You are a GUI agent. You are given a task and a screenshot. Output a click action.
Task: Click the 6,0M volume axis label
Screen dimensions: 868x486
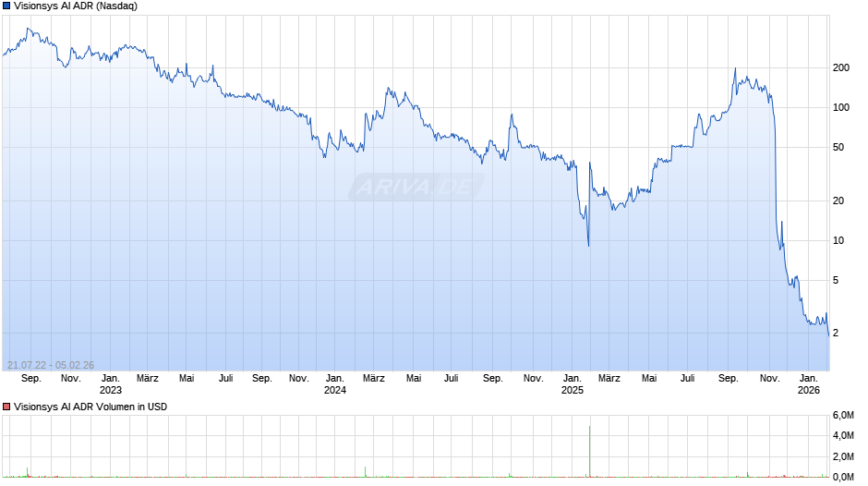(x=843, y=416)
